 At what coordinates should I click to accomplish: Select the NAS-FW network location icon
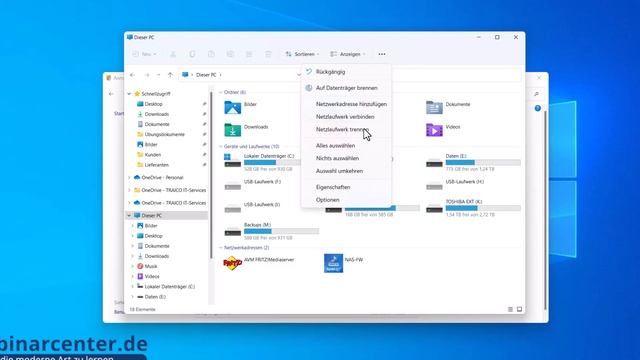[x=333, y=263]
